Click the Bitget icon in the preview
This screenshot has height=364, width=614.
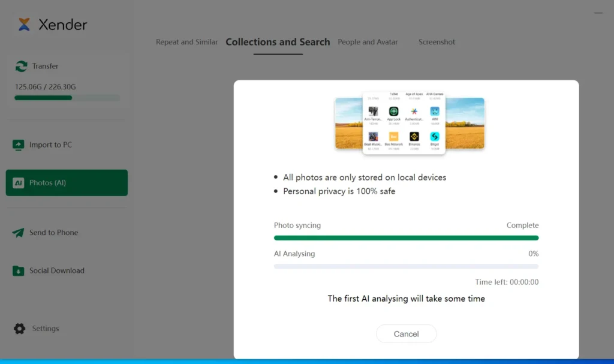434,137
